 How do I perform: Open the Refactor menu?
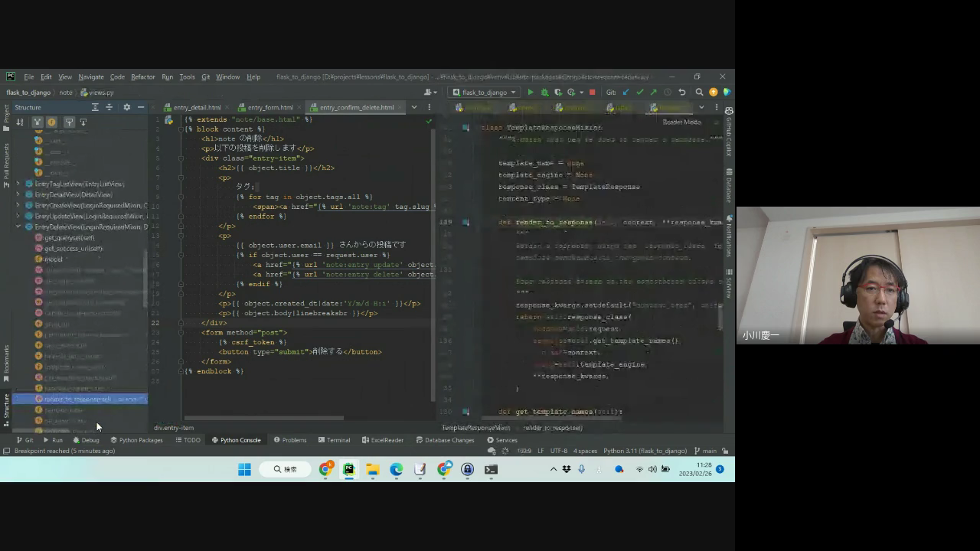coord(142,77)
